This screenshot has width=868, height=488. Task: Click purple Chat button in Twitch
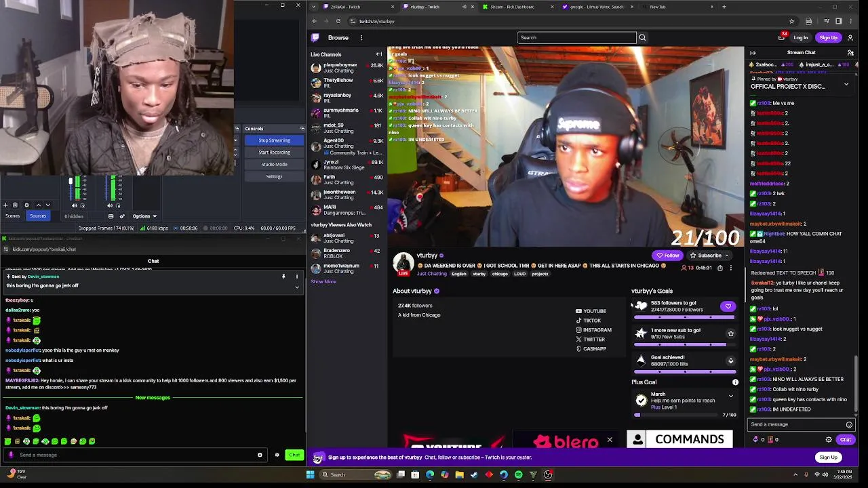tap(845, 440)
